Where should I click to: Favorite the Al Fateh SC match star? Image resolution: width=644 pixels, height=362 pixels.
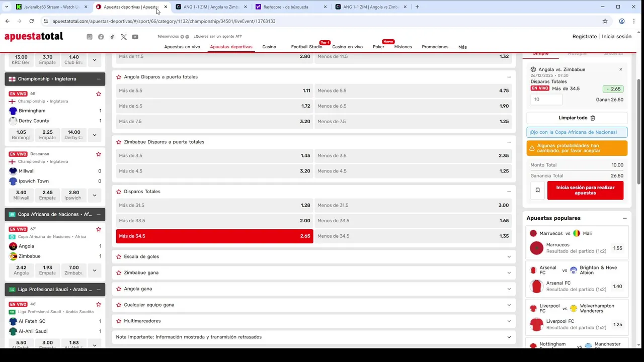click(x=99, y=304)
